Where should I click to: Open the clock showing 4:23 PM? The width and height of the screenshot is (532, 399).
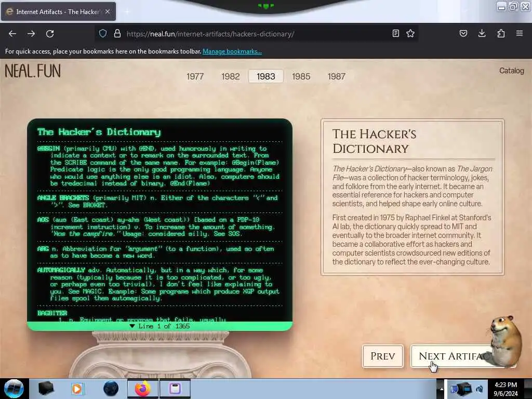tap(506, 389)
